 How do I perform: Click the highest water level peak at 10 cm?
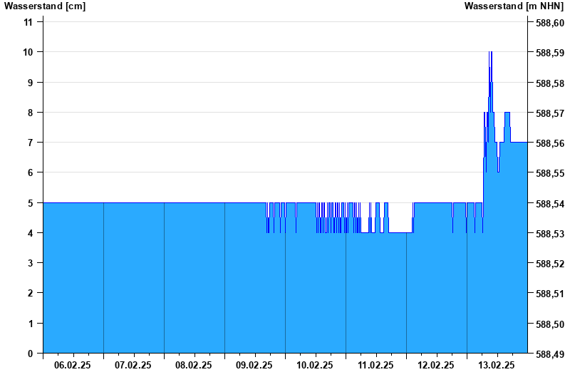click(490, 53)
